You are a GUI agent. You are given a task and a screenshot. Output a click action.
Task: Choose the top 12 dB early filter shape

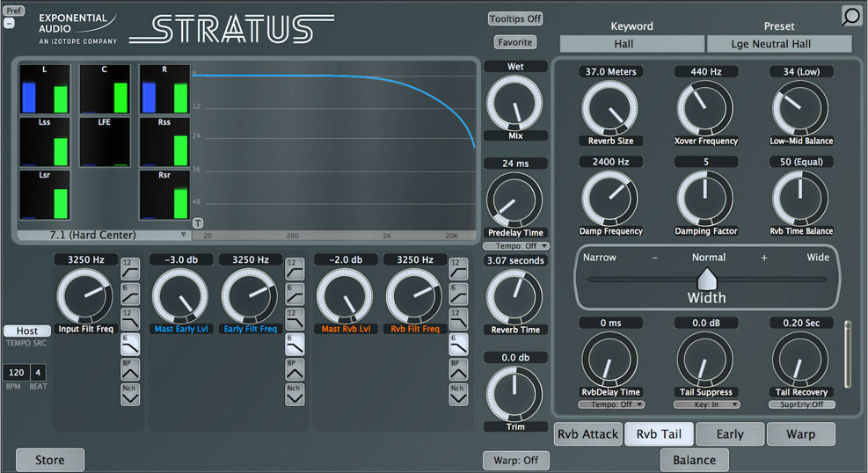point(295,268)
